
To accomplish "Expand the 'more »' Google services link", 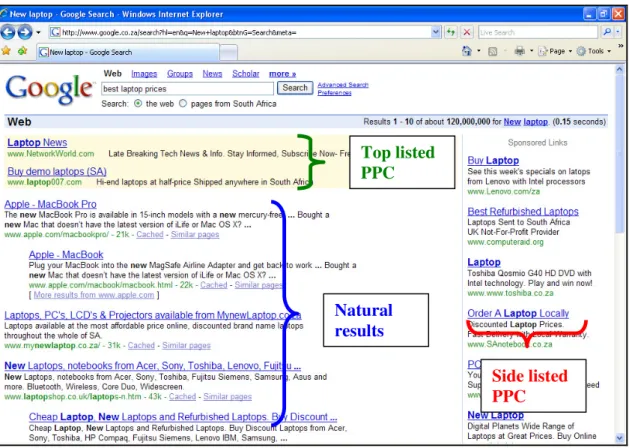I will click(282, 74).
